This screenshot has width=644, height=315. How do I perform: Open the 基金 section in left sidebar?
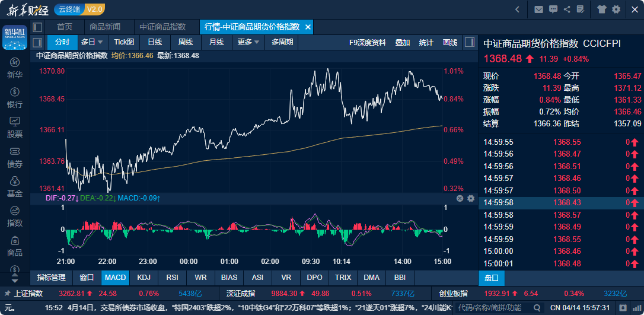(15, 187)
